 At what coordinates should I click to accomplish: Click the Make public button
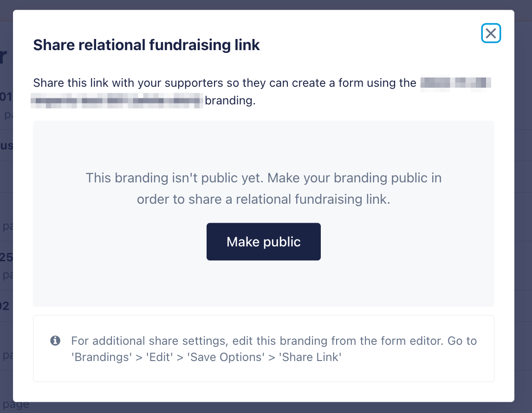(263, 242)
